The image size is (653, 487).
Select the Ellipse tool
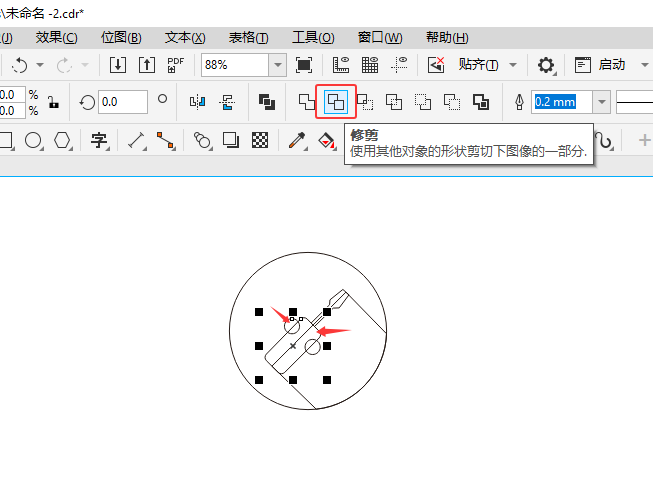coord(33,140)
